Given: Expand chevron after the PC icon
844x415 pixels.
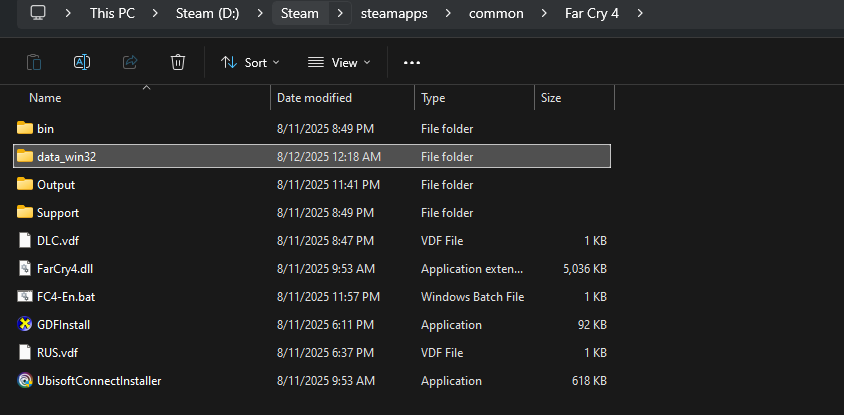Looking at the screenshot, I should coord(68,13).
